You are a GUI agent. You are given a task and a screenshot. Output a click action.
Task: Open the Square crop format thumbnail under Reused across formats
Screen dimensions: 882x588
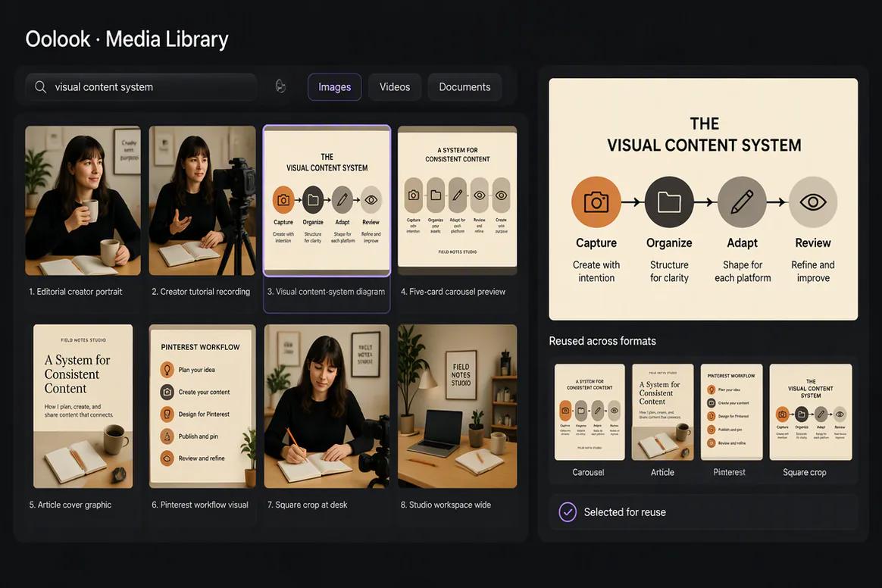tap(811, 412)
